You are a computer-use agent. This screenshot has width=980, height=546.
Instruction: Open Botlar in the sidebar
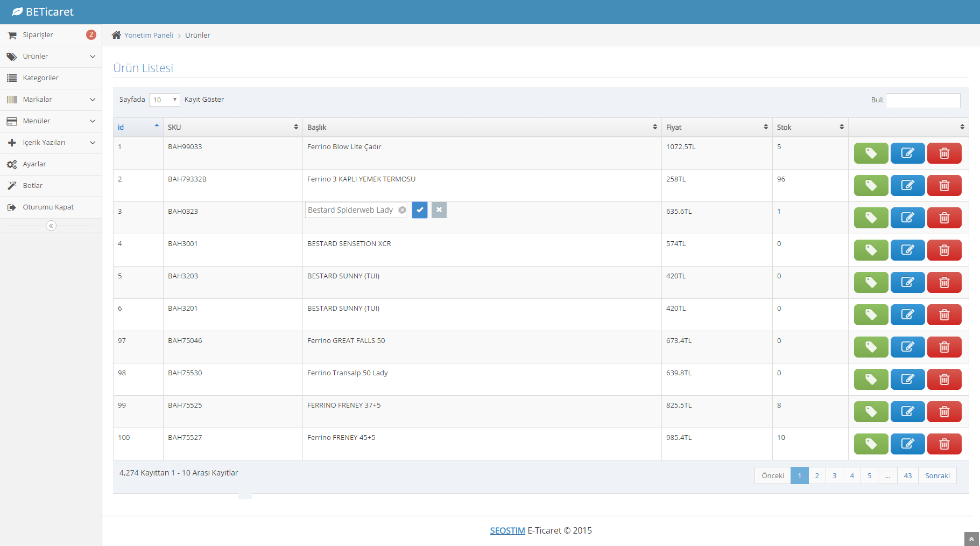coord(51,186)
